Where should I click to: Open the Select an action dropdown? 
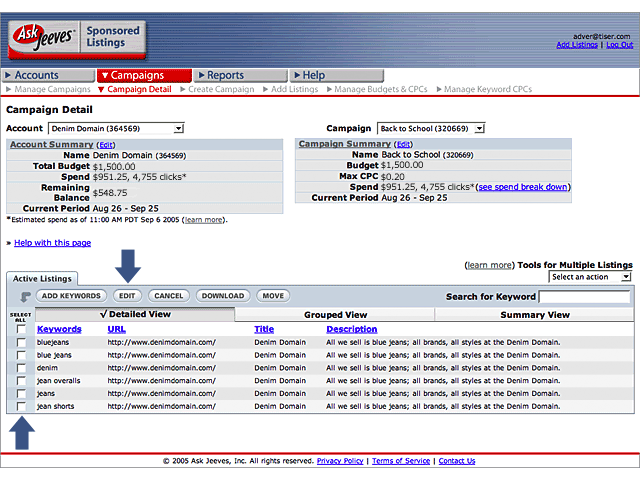coord(590,277)
